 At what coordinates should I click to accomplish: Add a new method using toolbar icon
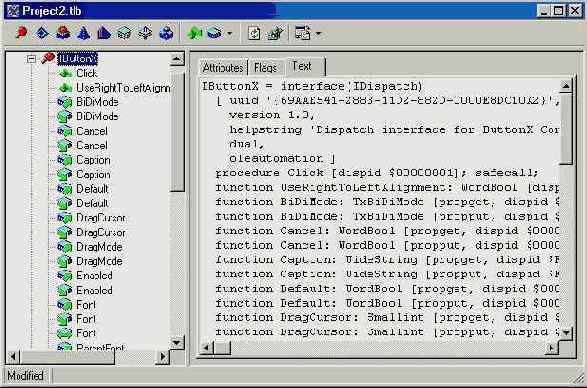click(x=195, y=33)
